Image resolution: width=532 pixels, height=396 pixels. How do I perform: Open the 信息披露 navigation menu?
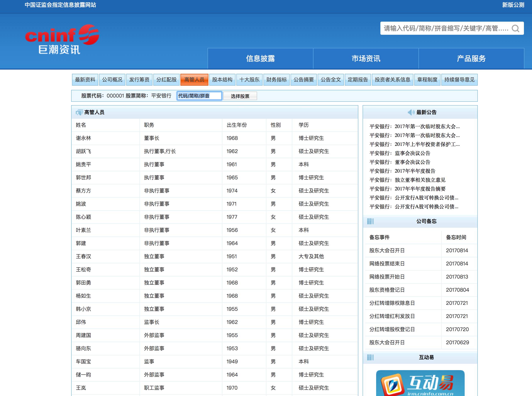(x=260, y=59)
